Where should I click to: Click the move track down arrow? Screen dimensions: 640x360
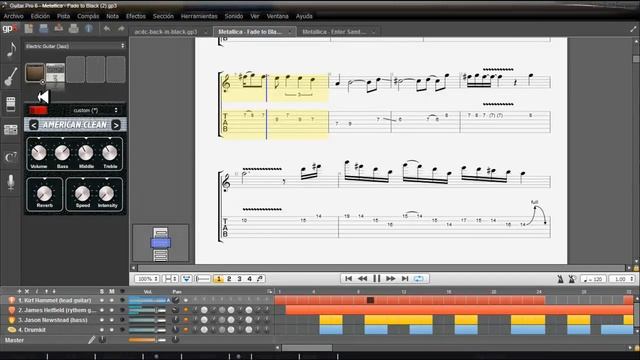click(54, 291)
